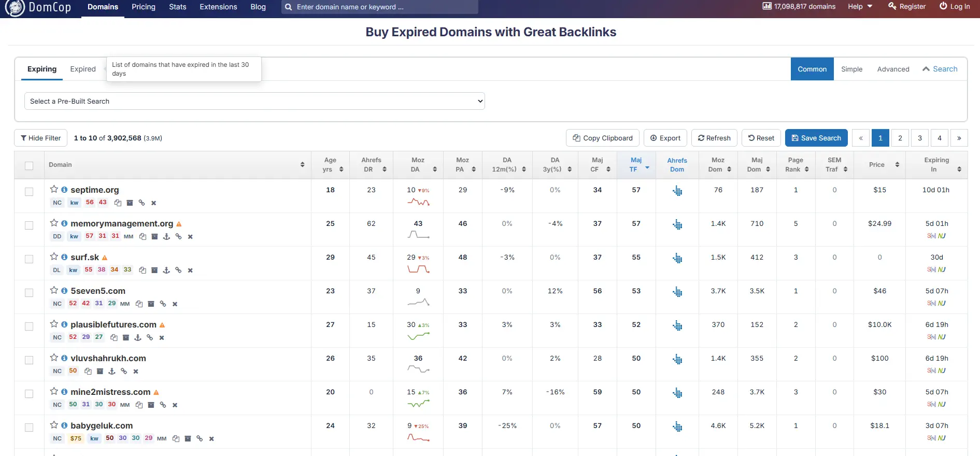Click the Export button

pos(665,138)
